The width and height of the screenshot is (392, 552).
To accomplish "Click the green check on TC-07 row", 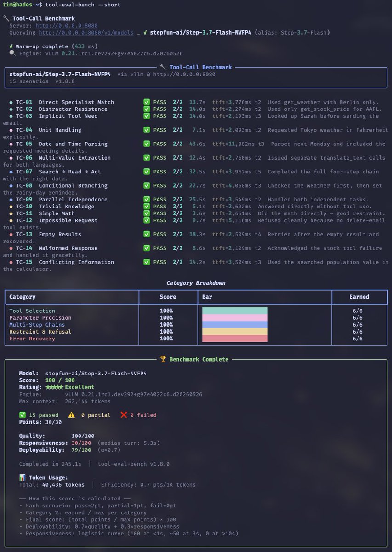I will click(147, 172).
